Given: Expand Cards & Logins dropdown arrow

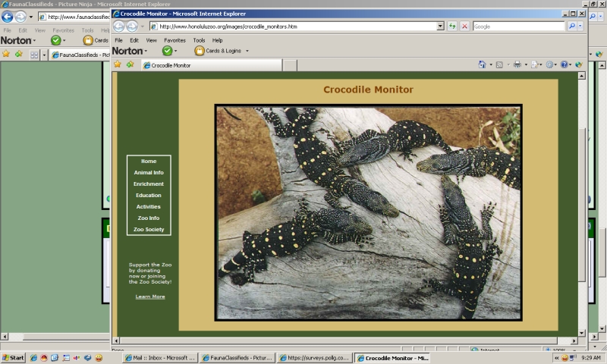Looking at the screenshot, I should coord(247,51).
